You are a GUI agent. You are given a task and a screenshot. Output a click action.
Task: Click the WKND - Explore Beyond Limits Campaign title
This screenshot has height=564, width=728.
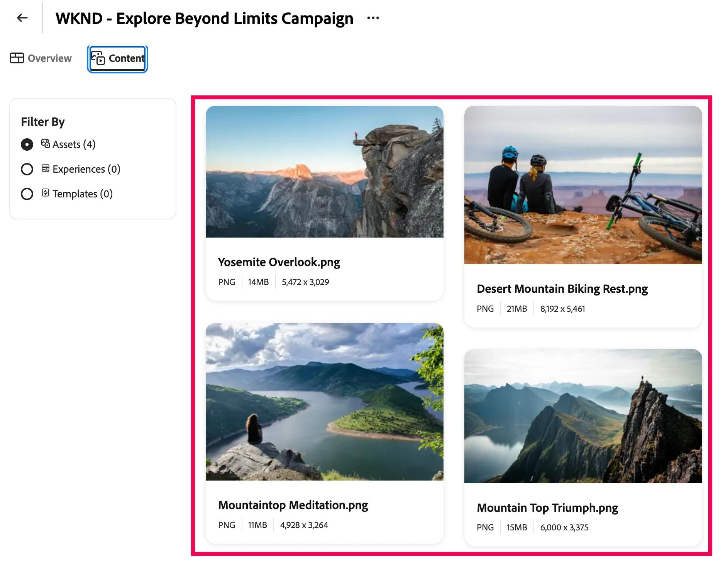(205, 19)
